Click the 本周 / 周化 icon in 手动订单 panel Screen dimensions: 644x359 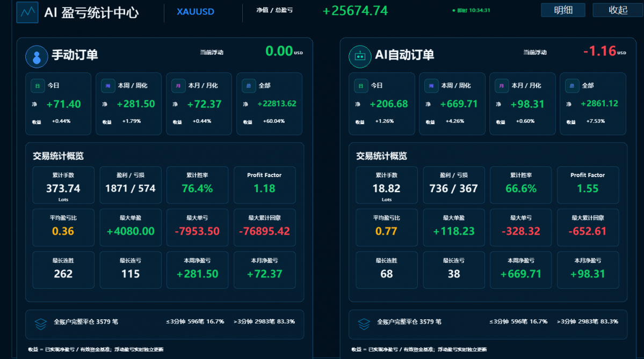[107, 86]
